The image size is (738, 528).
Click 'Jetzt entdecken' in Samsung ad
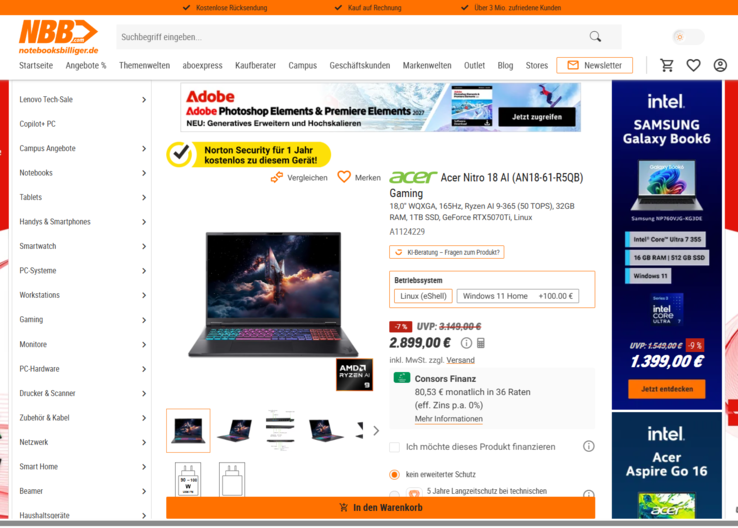(666, 389)
